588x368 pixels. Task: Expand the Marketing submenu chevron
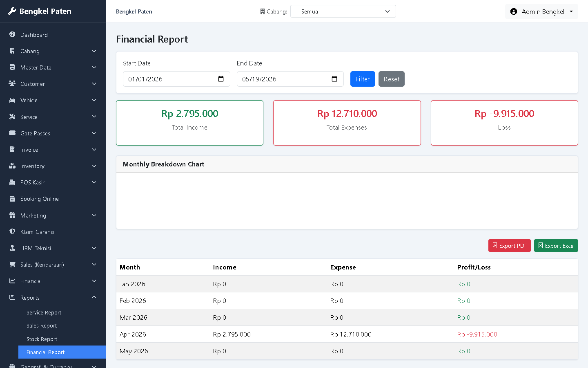94,215
